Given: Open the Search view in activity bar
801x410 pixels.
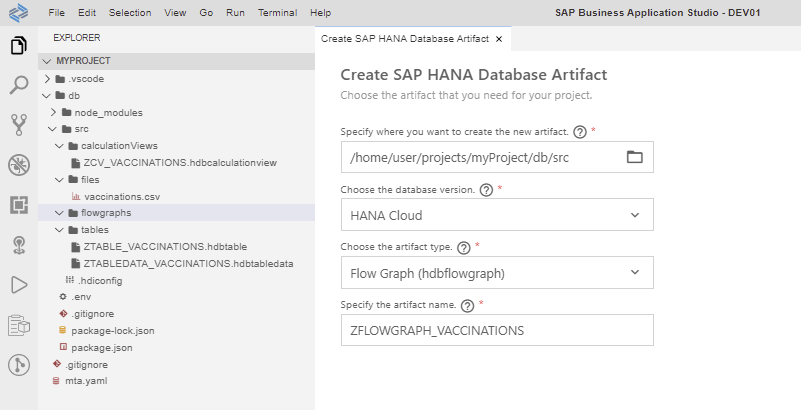Looking at the screenshot, I should (x=18, y=85).
